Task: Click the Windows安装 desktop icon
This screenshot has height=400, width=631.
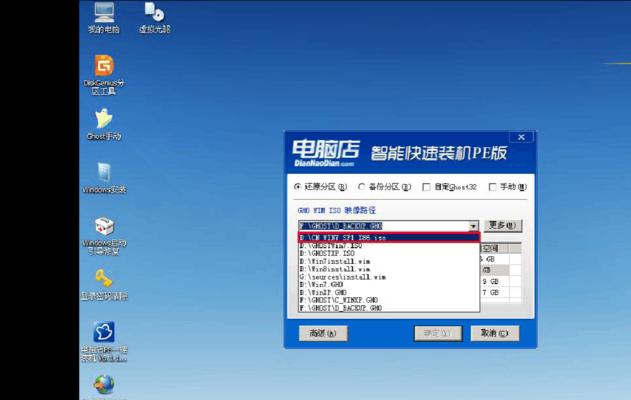Action: [x=103, y=175]
